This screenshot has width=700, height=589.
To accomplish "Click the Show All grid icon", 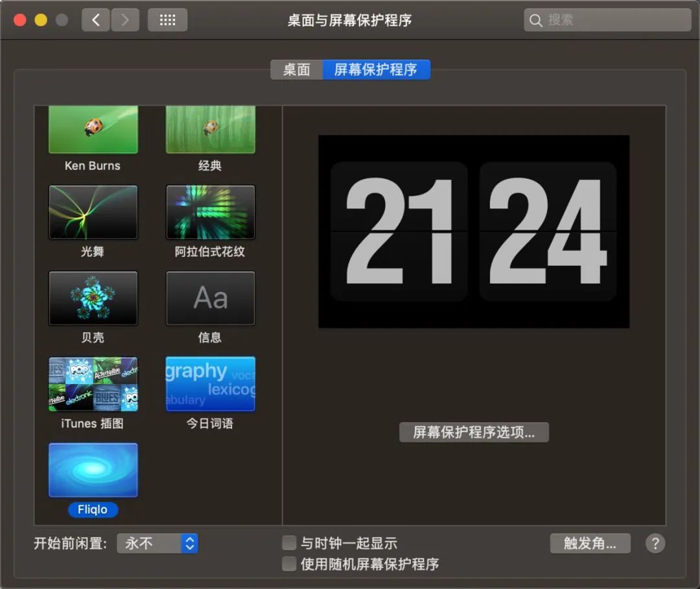I will click(x=167, y=19).
